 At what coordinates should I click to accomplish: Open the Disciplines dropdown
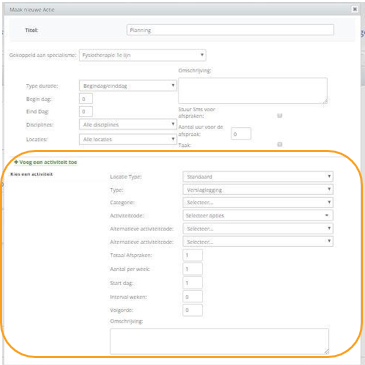click(x=128, y=124)
